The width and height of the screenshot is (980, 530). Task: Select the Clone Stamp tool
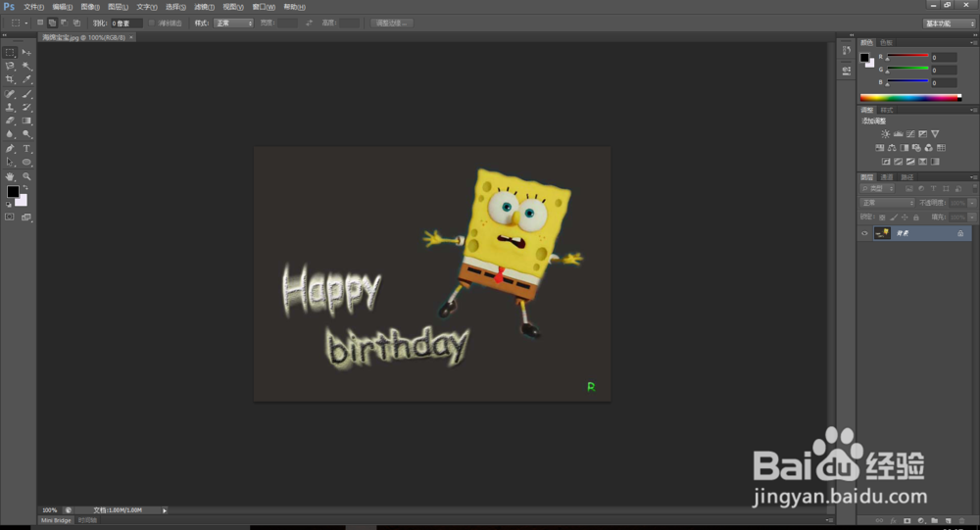click(x=10, y=108)
